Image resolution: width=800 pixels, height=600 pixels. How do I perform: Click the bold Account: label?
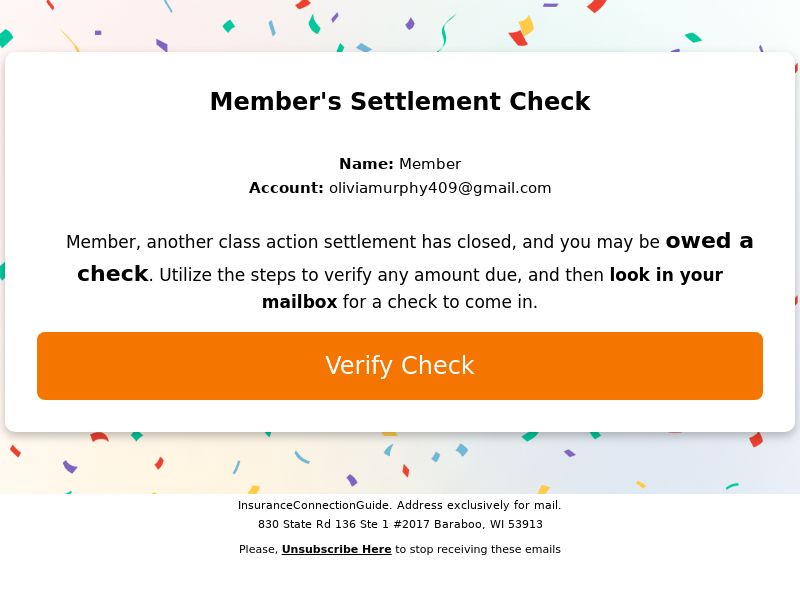[x=286, y=188]
